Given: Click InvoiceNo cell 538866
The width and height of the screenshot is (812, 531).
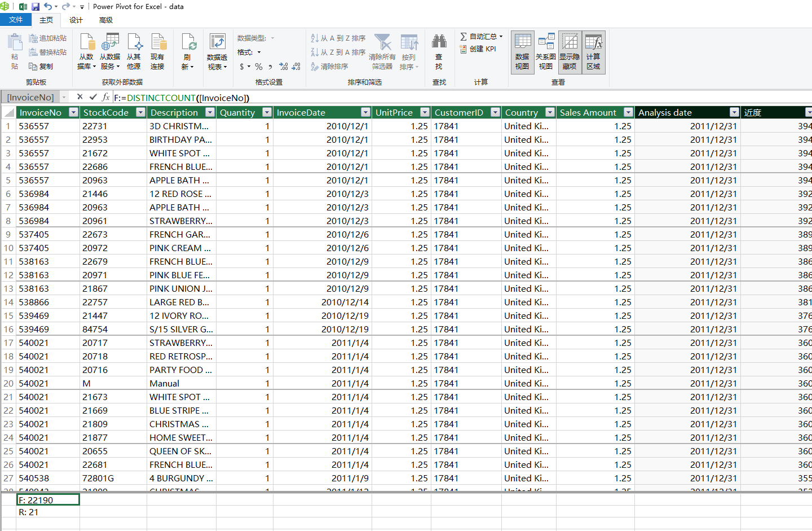Looking at the screenshot, I should click(48, 302).
